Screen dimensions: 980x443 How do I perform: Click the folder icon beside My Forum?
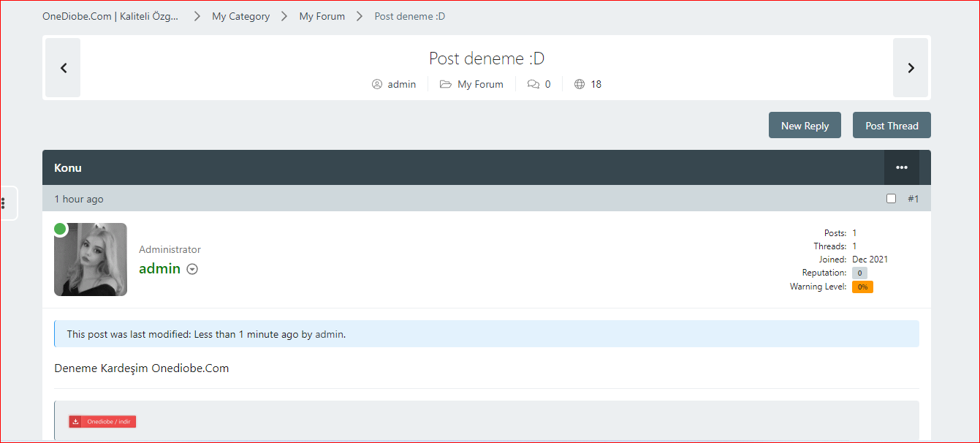point(445,84)
